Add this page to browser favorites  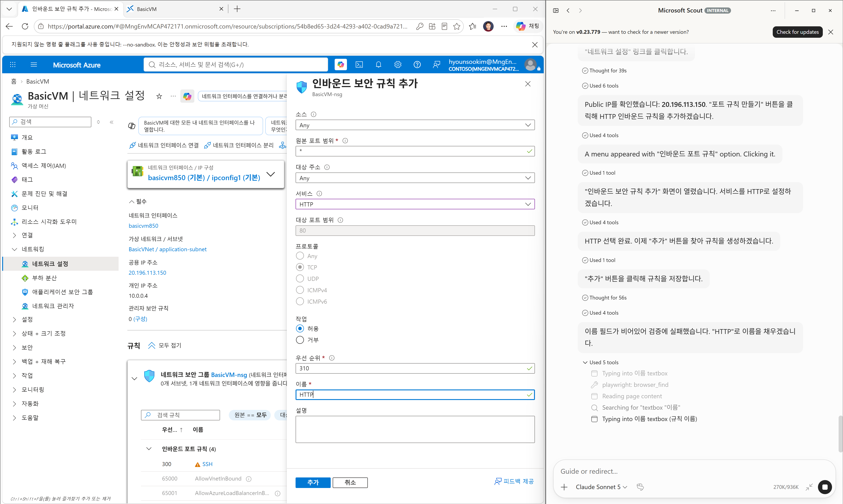pos(457,26)
